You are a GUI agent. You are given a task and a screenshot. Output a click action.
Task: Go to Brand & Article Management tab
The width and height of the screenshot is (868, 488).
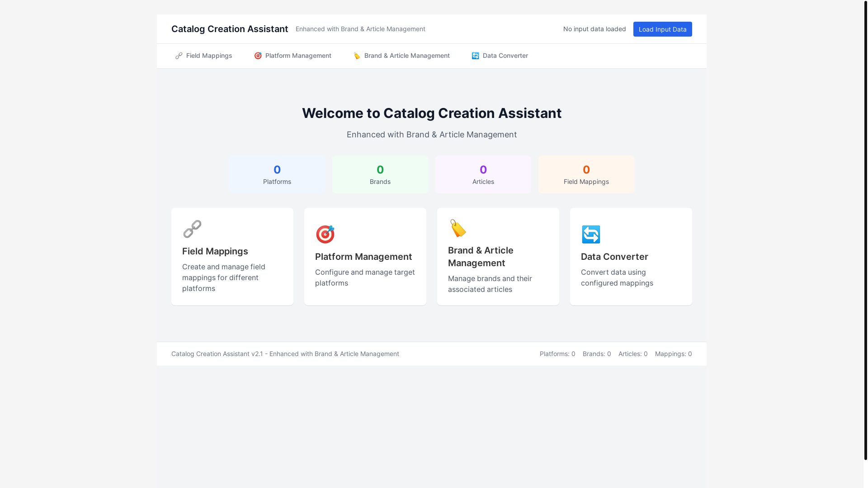[401, 56]
